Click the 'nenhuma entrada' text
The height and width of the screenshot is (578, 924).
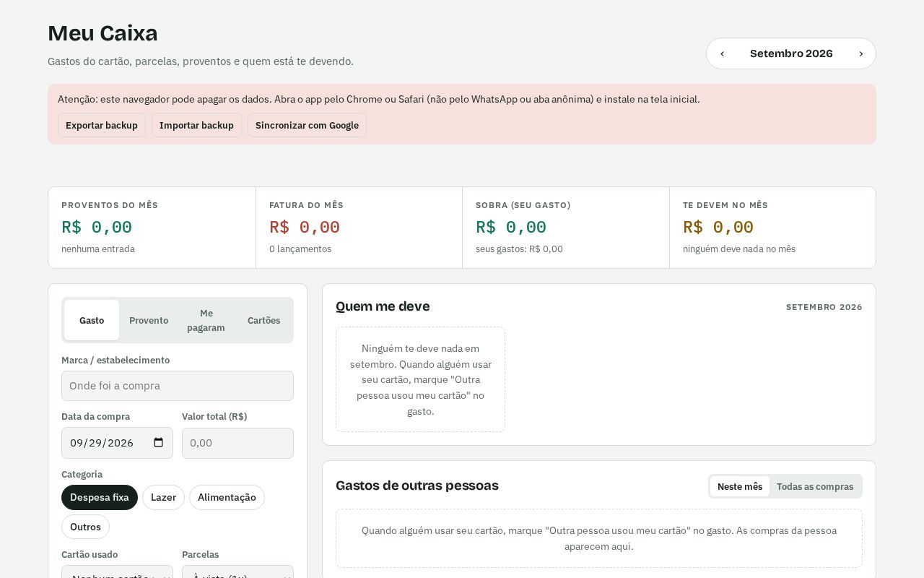[98, 249]
